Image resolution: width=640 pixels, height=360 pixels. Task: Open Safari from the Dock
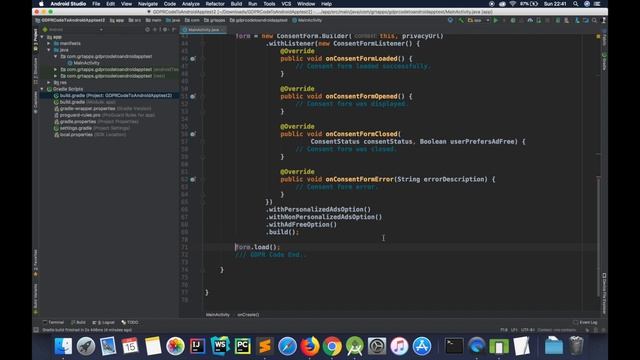click(x=287, y=346)
